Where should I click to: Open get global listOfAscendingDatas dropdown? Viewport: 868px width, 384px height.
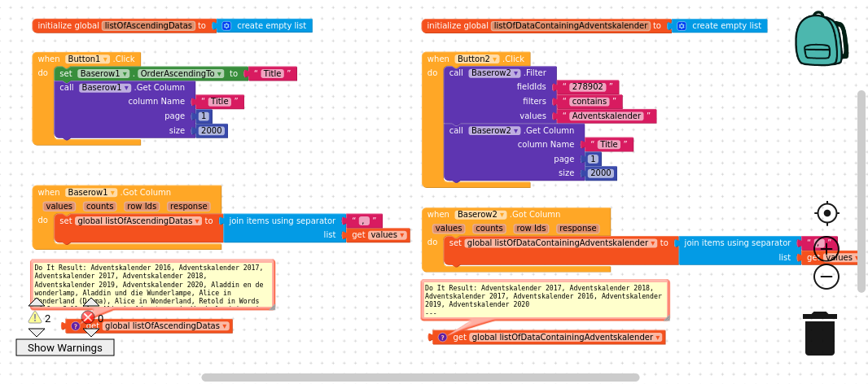(165, 326)
